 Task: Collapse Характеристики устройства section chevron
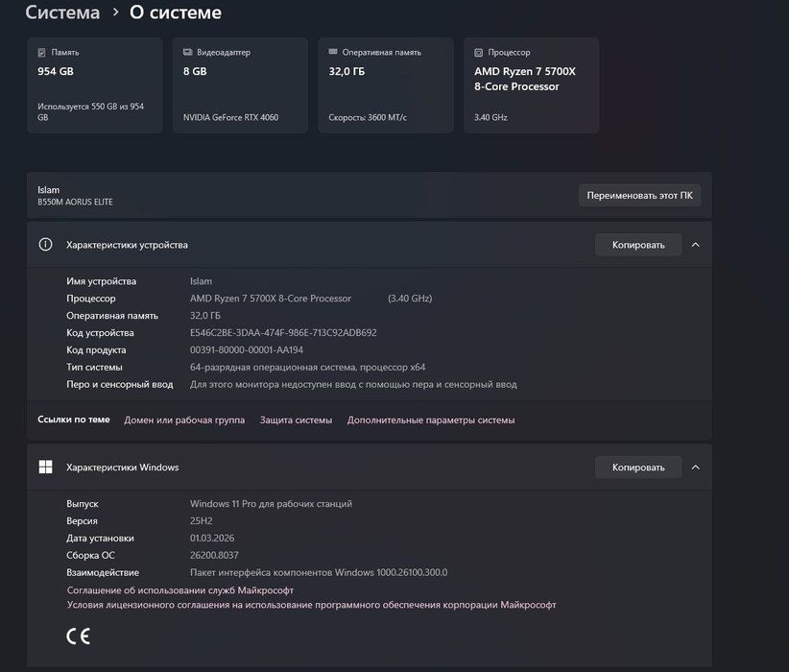pyautogui.click(x=695, y=245)
